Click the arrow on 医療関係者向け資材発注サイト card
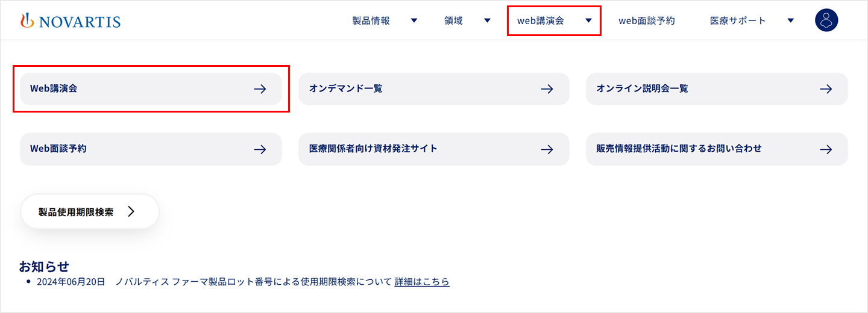The image size is (868, 313). [547, 149]
